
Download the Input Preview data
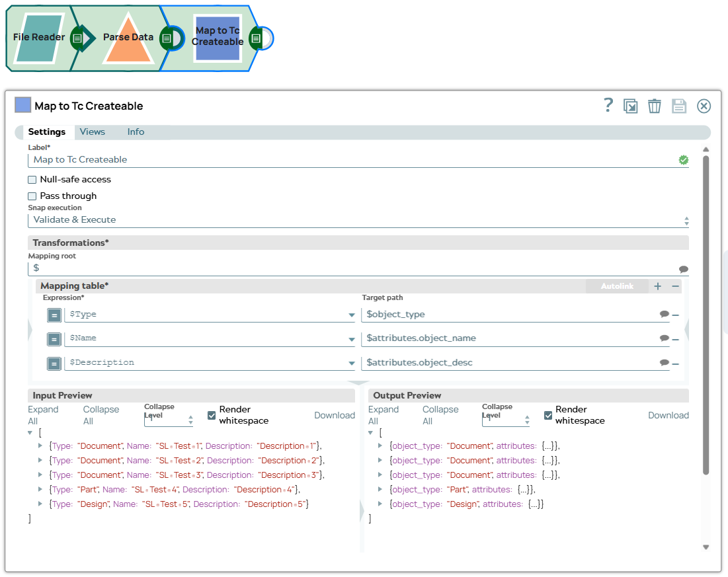pos(335,416)
